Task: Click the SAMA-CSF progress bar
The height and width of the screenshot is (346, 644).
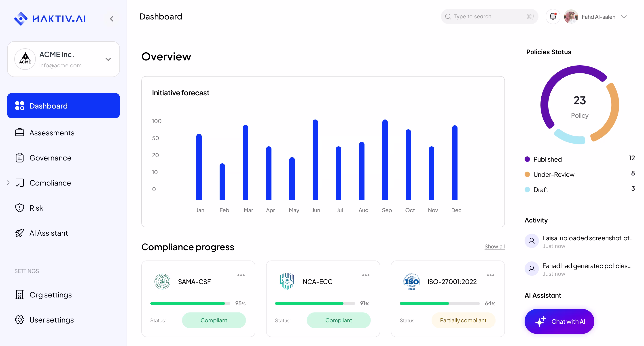Action: pos(190,303)
